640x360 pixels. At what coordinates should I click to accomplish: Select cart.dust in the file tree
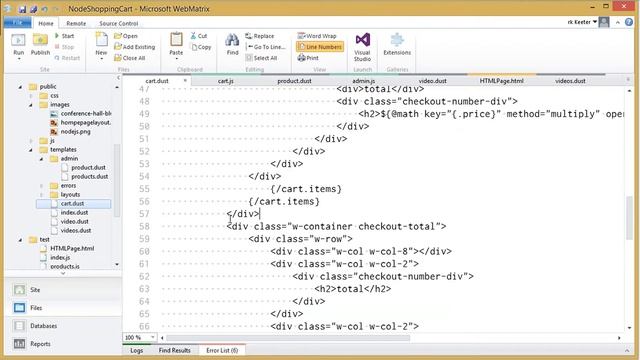coord(73,203)
